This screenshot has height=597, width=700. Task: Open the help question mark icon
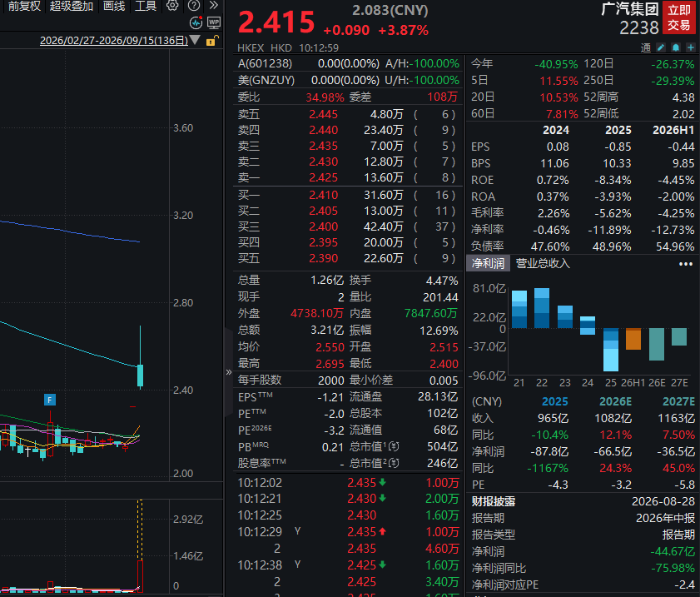(x=194, y=5)
